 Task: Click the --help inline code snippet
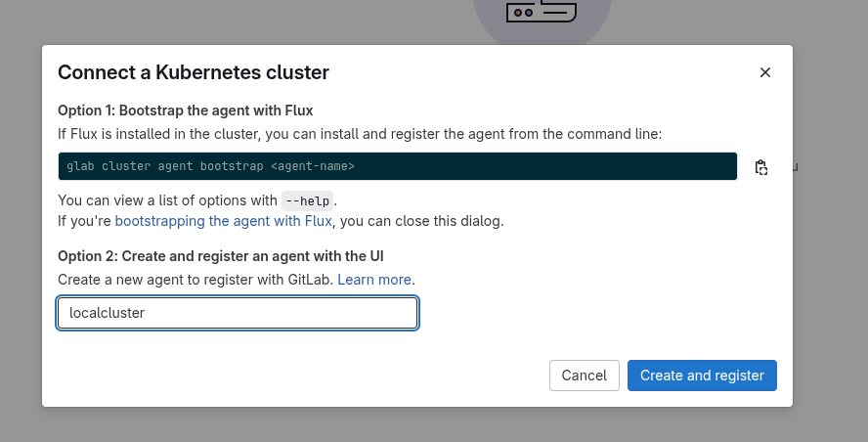pyautogui.click(x=308, y=200)
